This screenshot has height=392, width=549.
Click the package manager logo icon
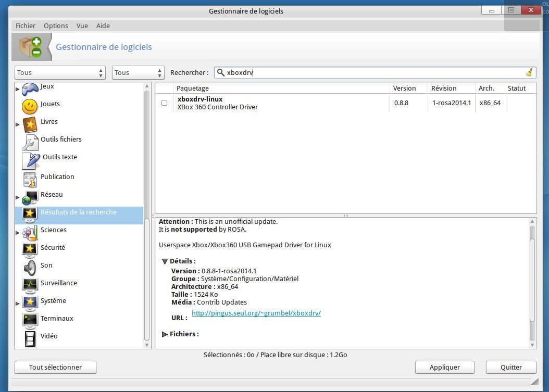(31, 47)
